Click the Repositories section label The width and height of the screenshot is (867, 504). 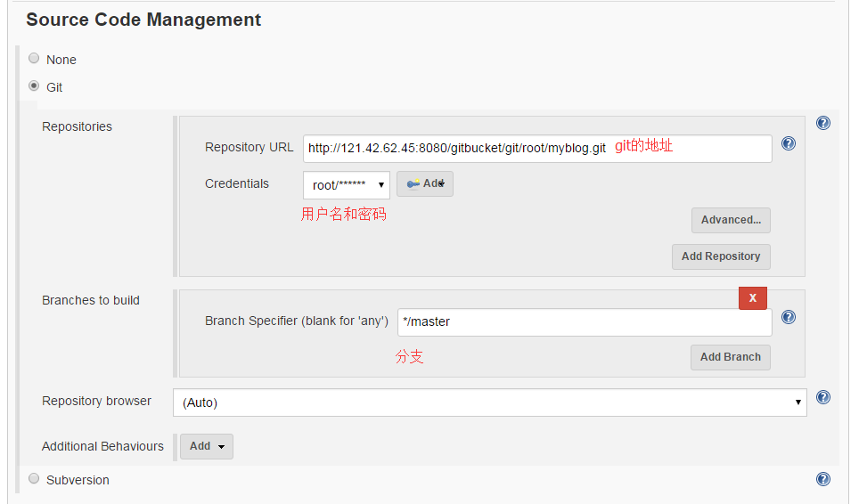78,126
